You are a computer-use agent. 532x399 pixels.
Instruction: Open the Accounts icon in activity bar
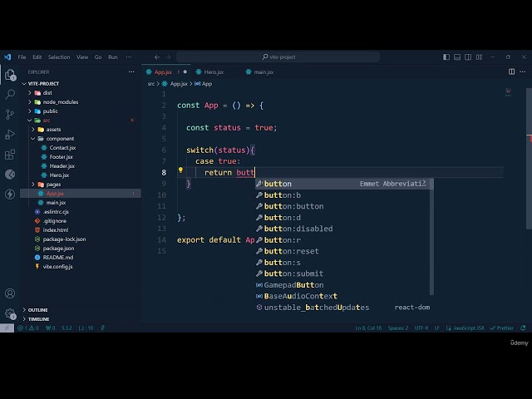click(x=10, y=293)
